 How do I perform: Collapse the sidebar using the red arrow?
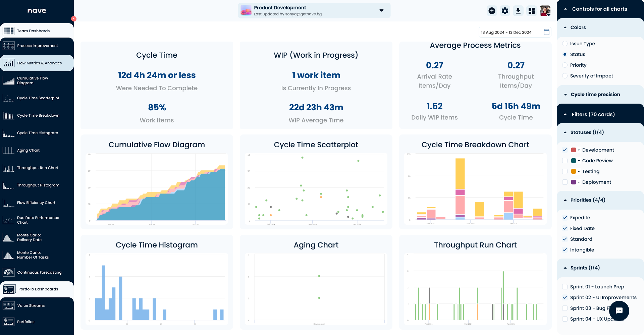74,19
